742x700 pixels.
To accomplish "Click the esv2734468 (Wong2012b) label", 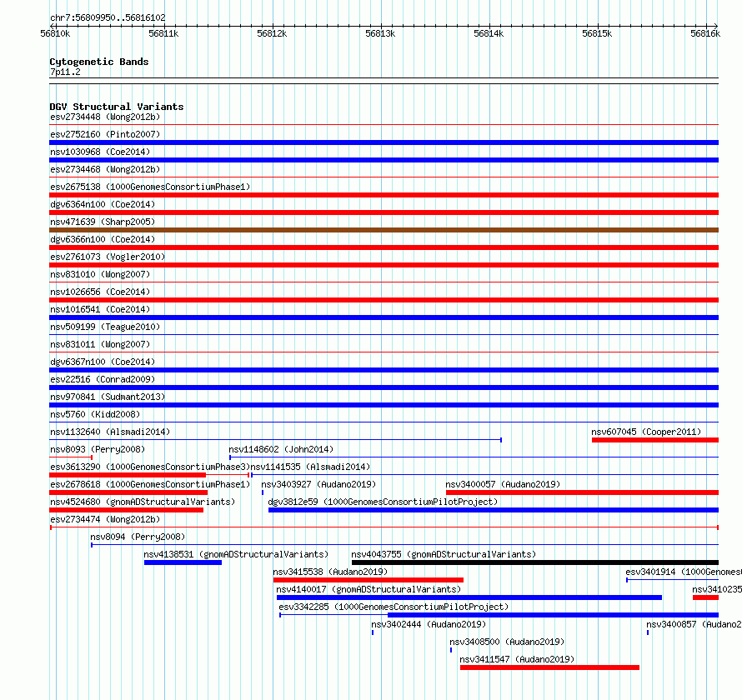I will coord(105,169).
